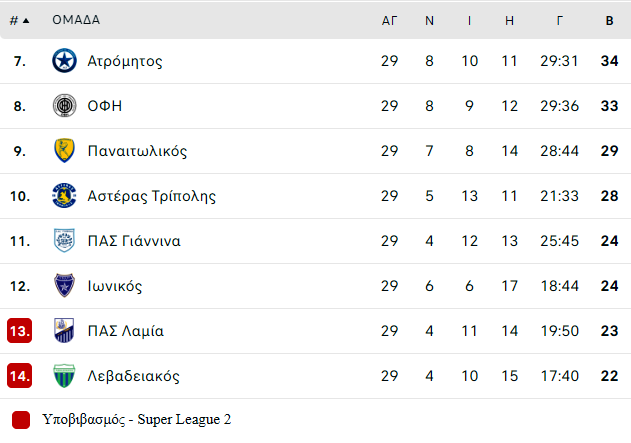Open the Λεβαδειακός team name link
This screenshot has width=631, height=443.
click(133, 376)
